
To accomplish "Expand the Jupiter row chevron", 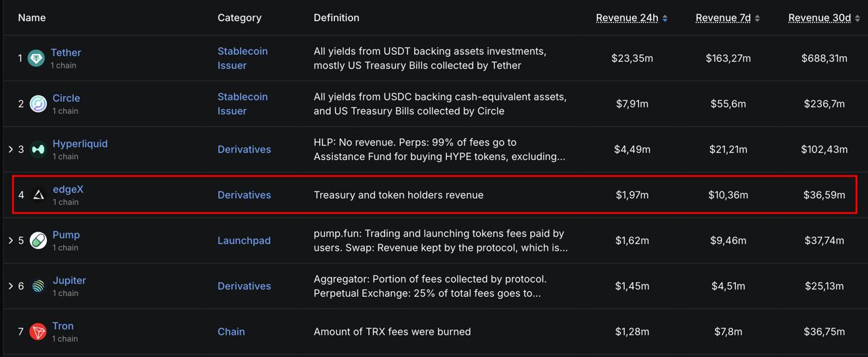I will pyautogui.click(x=11, y=286).
